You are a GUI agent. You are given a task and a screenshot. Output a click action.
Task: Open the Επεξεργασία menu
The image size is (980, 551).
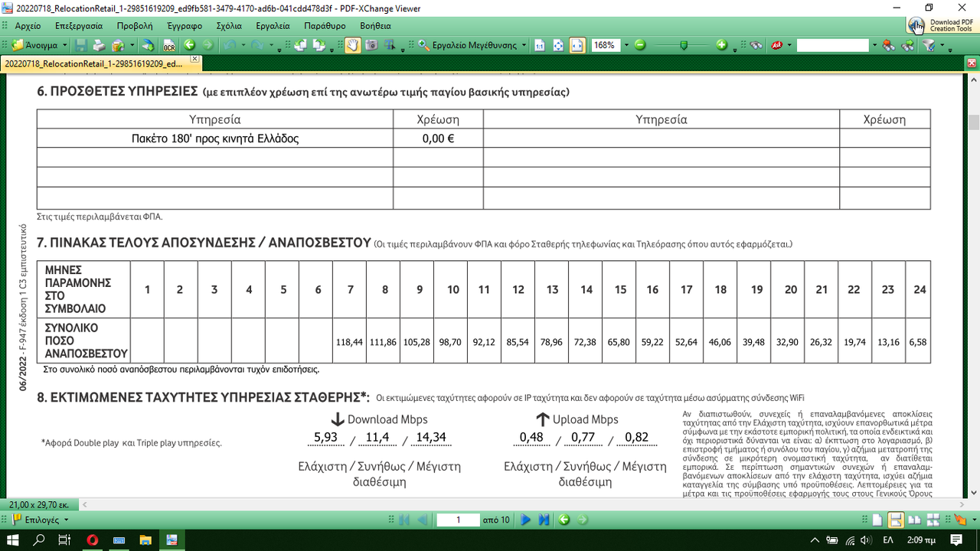coord(79,25)
